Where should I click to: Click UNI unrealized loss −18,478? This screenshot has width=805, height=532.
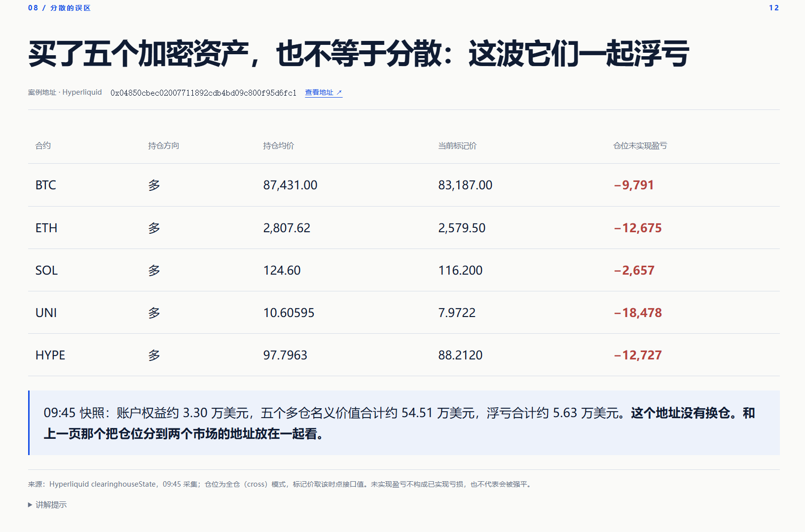638,313
